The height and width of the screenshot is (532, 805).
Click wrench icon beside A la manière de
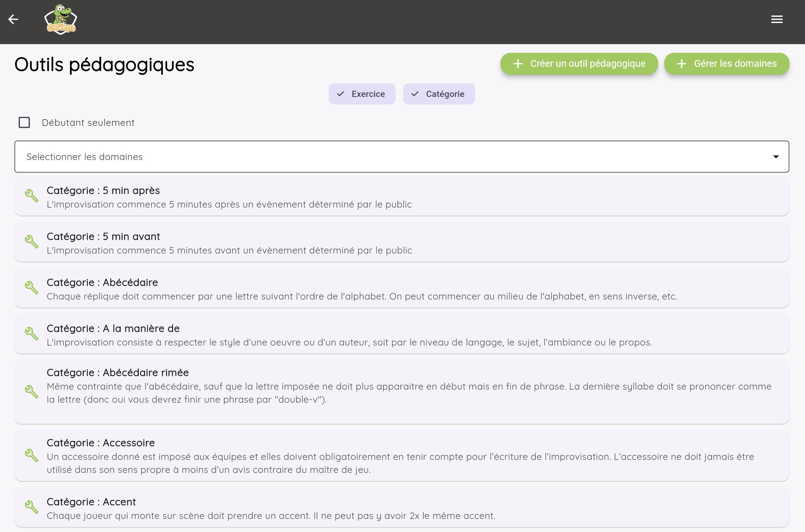click(32, 334)
